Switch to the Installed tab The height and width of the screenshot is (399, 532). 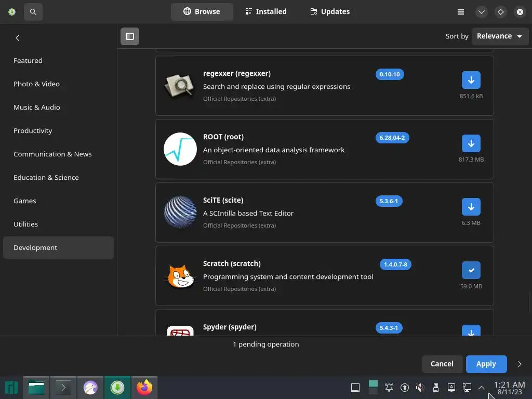coord(266,12)
